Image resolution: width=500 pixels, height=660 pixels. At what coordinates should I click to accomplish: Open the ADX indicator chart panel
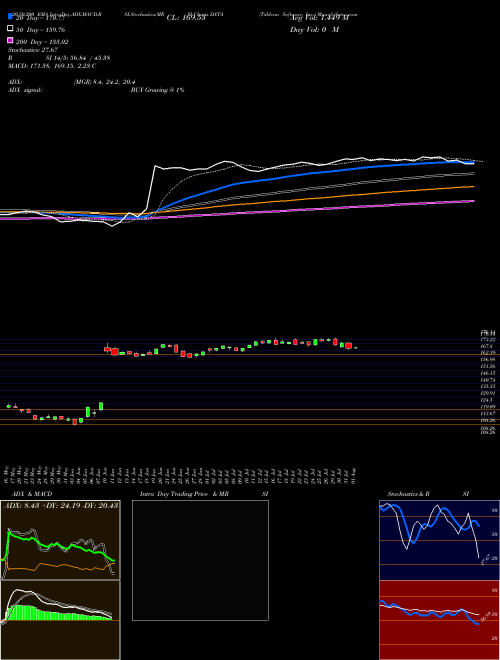tap(60, 540)
